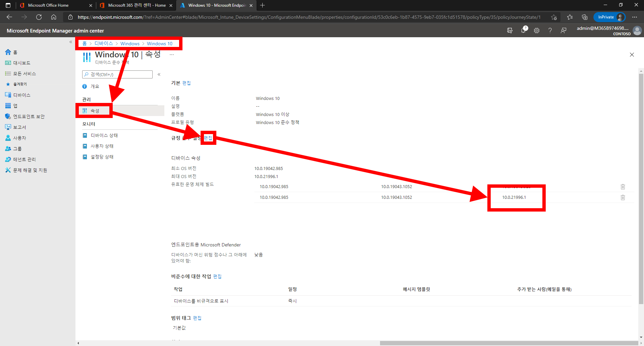Viewport: 644px width, 346px height.
Task: Collapse the blade resource menu
Action: pyautogui.click(x=159, y=74)
